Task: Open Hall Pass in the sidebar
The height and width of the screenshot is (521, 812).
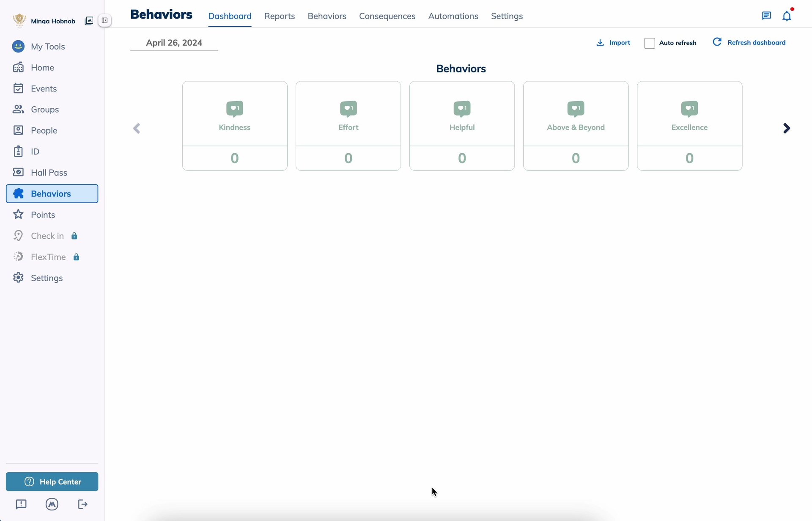Action: click(x=49, y=173)
